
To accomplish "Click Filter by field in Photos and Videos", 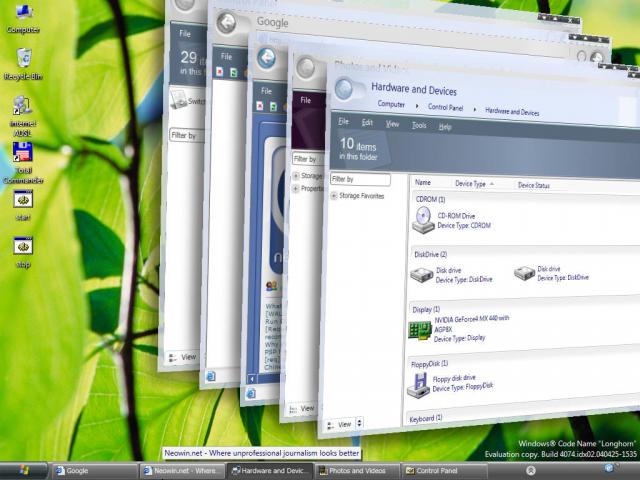I will (x=308, y=159).
